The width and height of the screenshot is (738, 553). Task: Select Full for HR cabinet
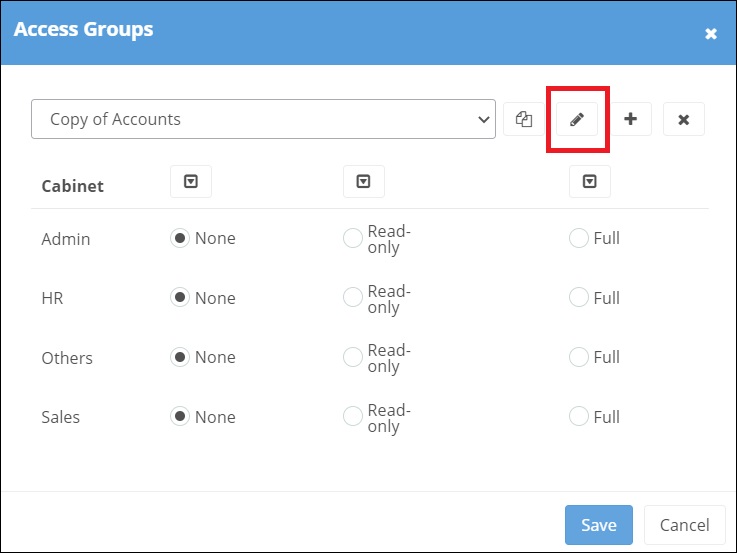[x=578, y=297]
